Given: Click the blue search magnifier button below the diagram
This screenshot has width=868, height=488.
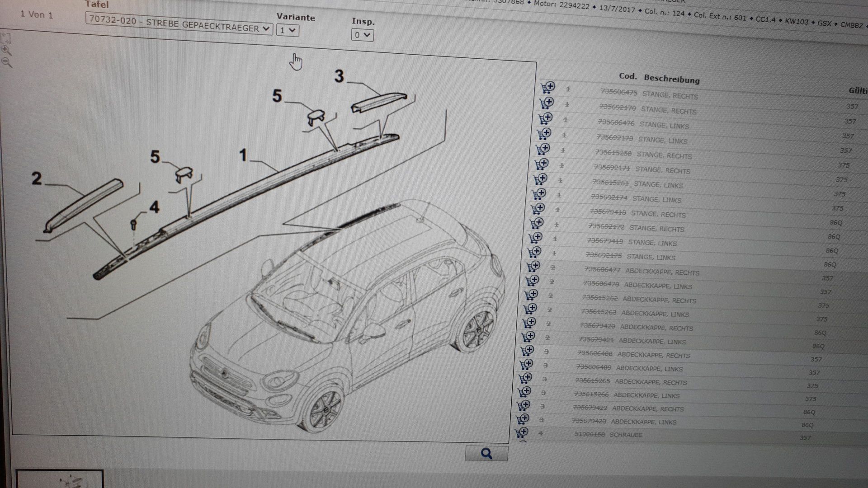Looking at the screenshot, I should tap(486, 453).
